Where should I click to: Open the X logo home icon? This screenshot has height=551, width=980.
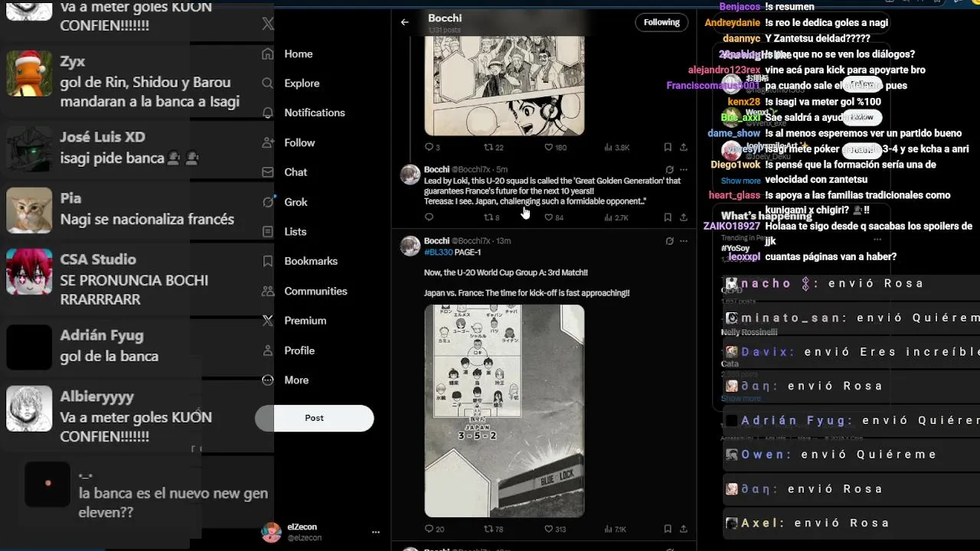pos(267,24)
